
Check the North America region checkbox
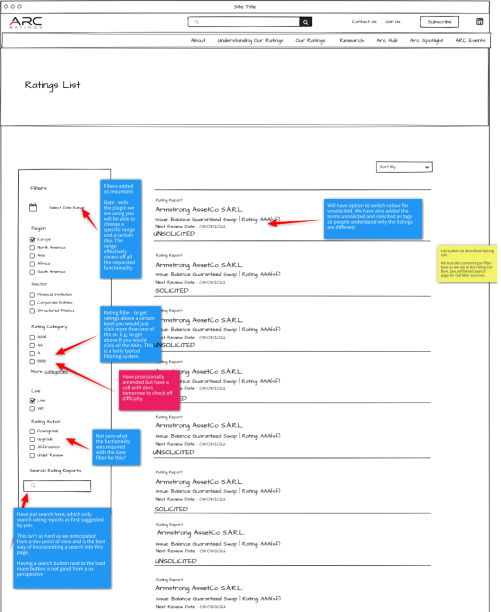tap(32, 247)
